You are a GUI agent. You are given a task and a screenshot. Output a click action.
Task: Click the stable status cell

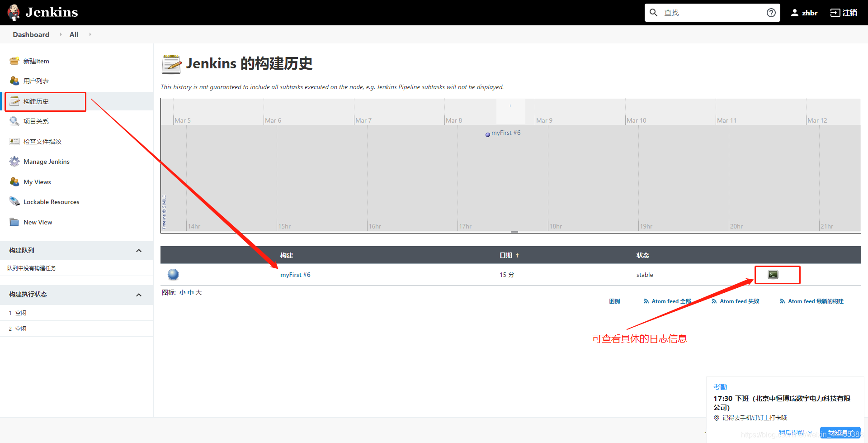(x=645, y=275)
